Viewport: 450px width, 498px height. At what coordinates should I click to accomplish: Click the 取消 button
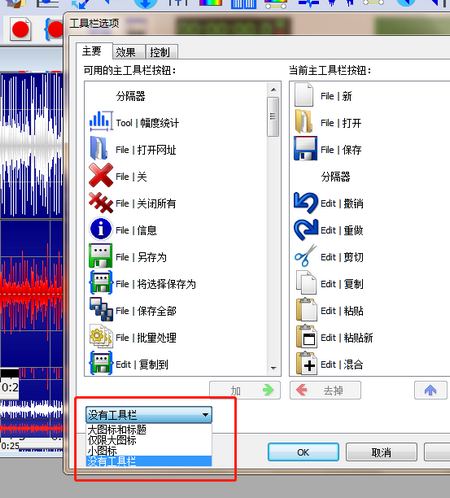click(381, 452)
